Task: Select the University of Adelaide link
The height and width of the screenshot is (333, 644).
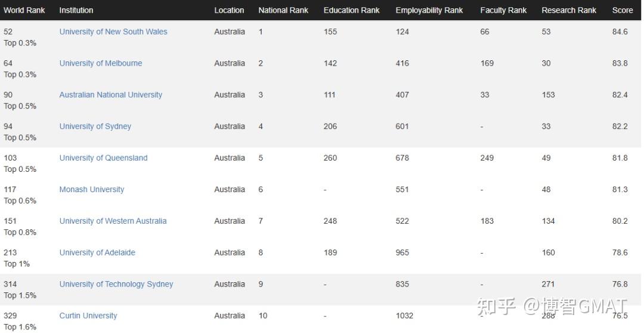Action: point(97,253)
